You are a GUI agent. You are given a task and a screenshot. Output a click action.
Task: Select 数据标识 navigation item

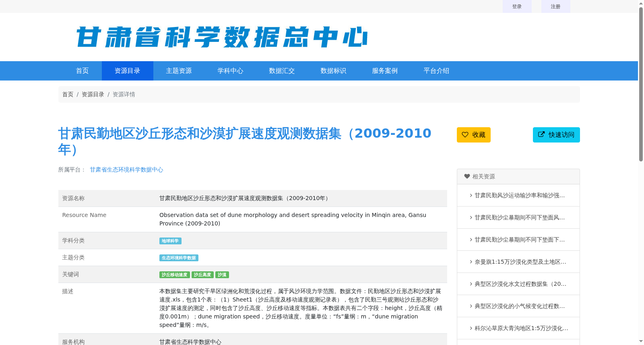point(334,71)
